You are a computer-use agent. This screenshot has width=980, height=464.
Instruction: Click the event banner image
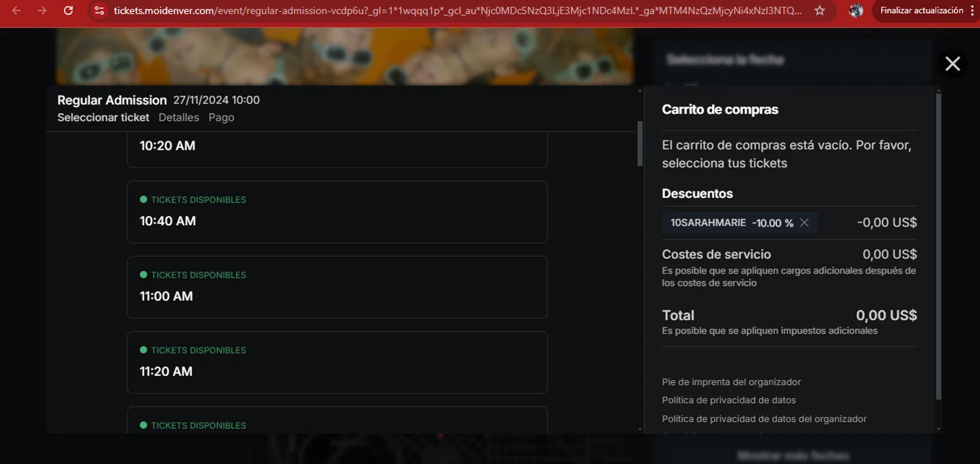[x=344, y=56]
